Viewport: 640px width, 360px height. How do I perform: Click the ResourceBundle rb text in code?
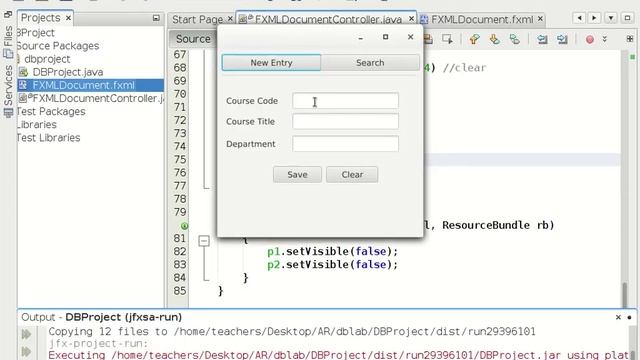[495, 225]
